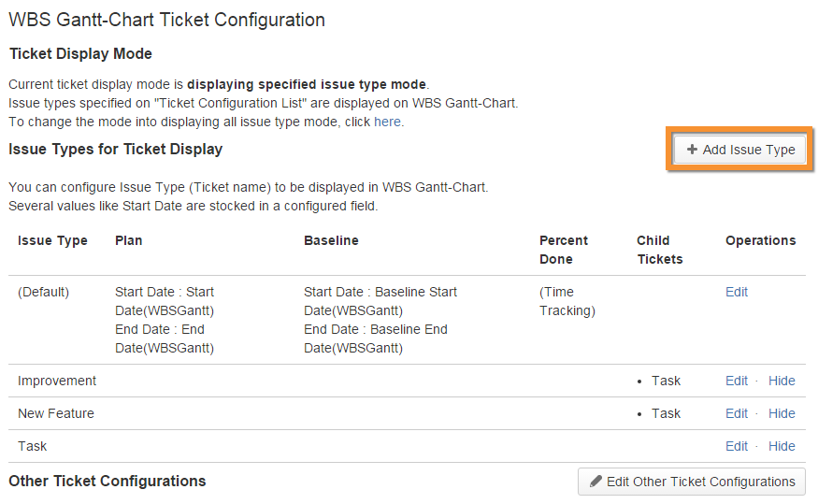Click the Operations column header
Image resolution: width=818 pixels, height=504 pixels.
(760, 240)
